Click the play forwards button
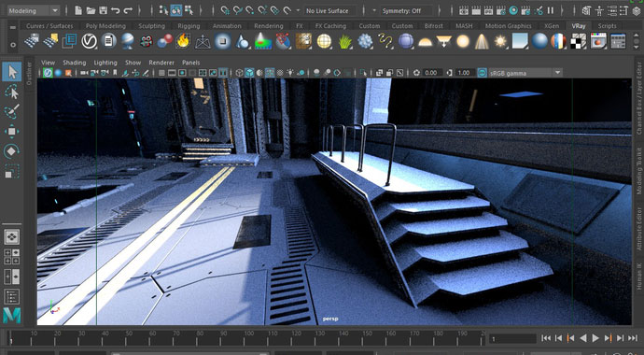This screenshot has width=644, height=355. click(595, 338)
